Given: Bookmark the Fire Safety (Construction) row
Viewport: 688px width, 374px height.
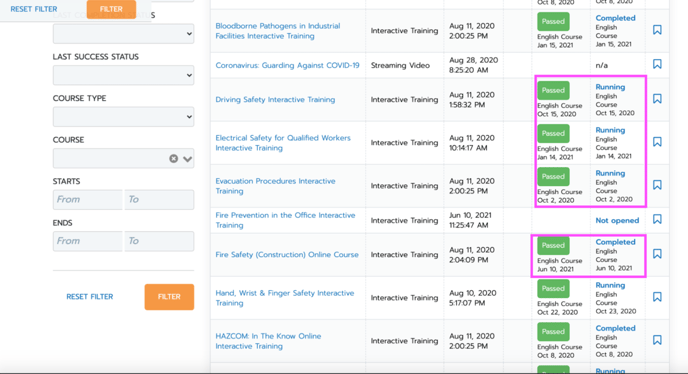Looking at the screenshot, I should pos(657,254).
